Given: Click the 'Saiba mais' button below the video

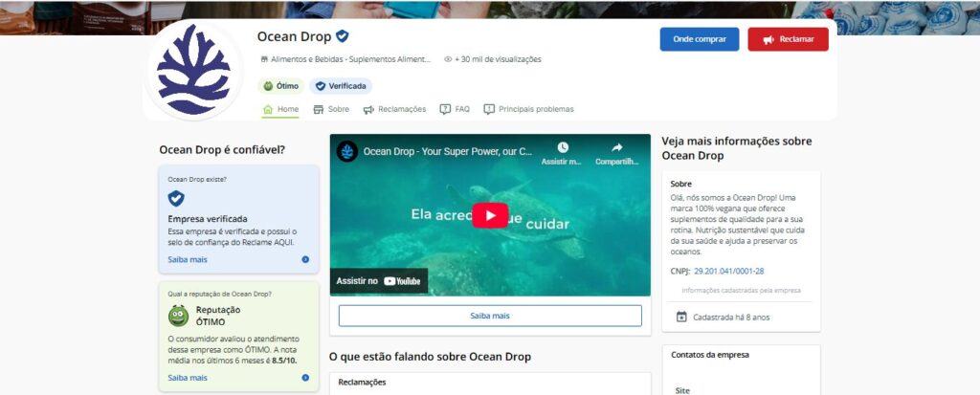Looking at the screenshot, I should pos(490,316).
